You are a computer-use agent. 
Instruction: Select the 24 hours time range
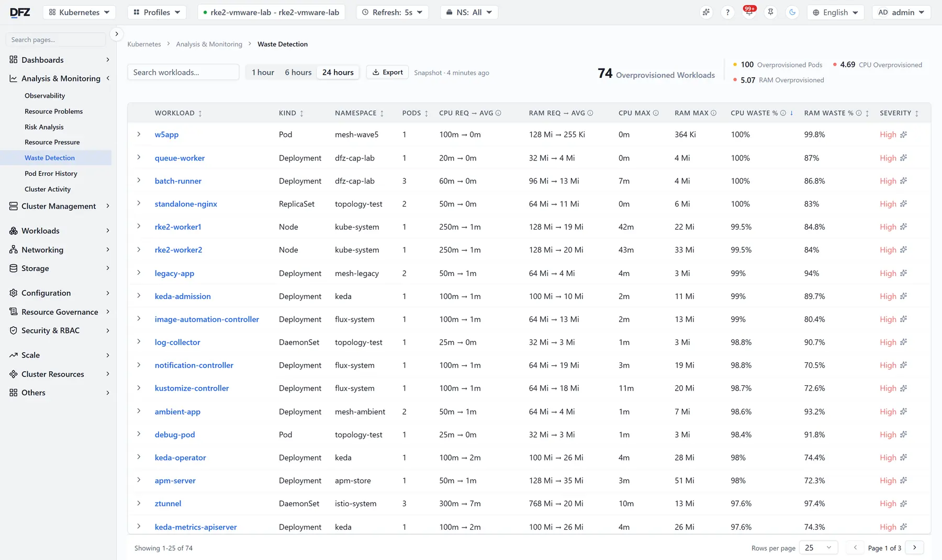(338, 72)
